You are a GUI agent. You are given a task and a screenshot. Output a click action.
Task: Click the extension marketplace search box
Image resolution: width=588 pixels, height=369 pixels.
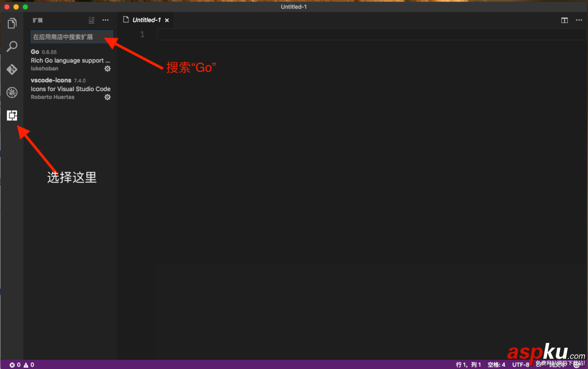point(72,37)
